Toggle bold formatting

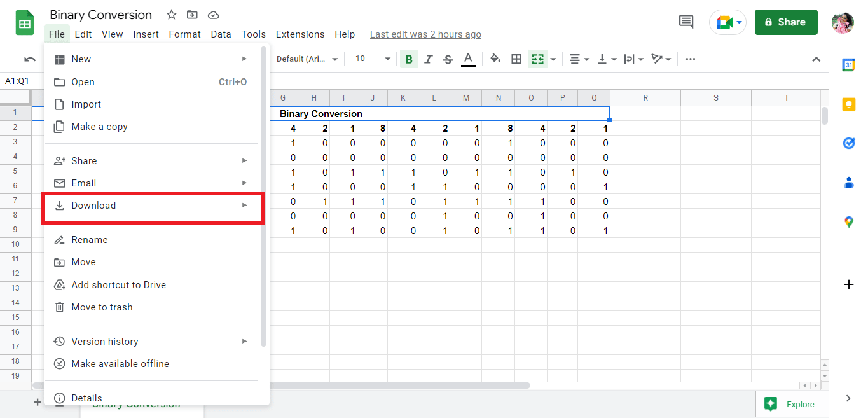409,59
